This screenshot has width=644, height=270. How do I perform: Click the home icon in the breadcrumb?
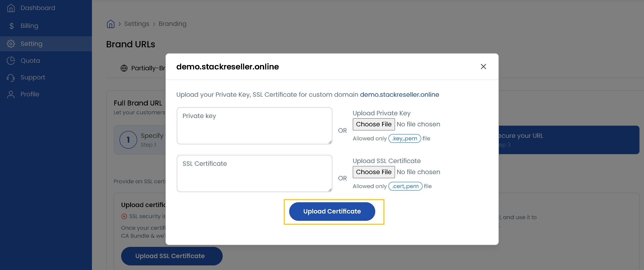click(x=110, y=24)
